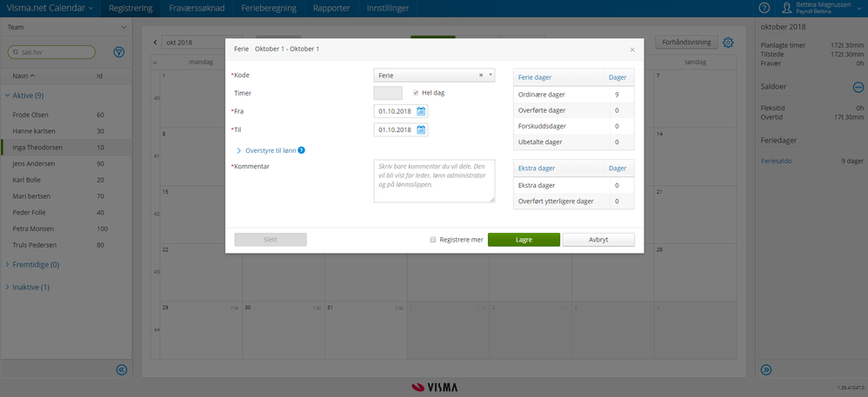Click into the Kommentar text area
The width and height of the screenshot is (868, 397).
pyautogui.click(x=435, y=182)
